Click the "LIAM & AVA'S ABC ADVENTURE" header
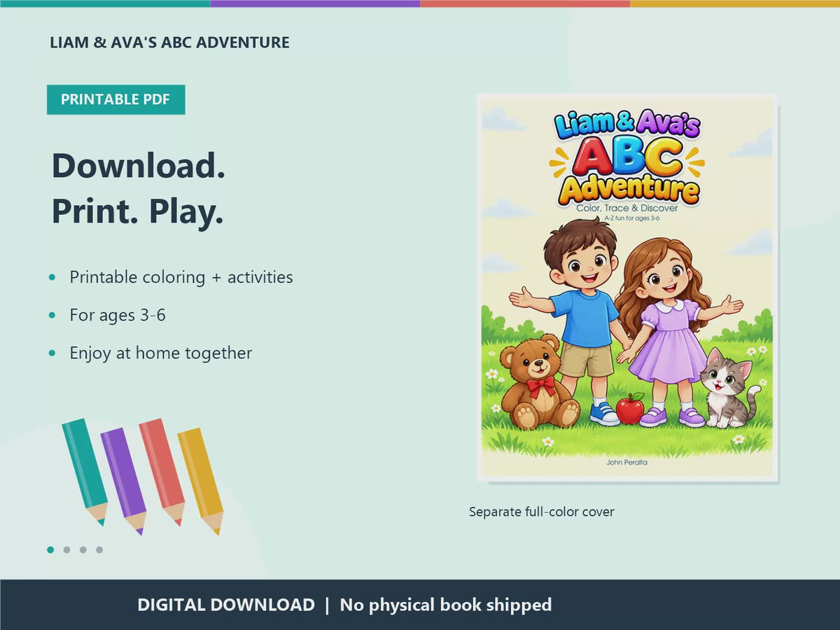Image resolution: width=840 pixels, height=630 pixels. (x=169, y=43)
